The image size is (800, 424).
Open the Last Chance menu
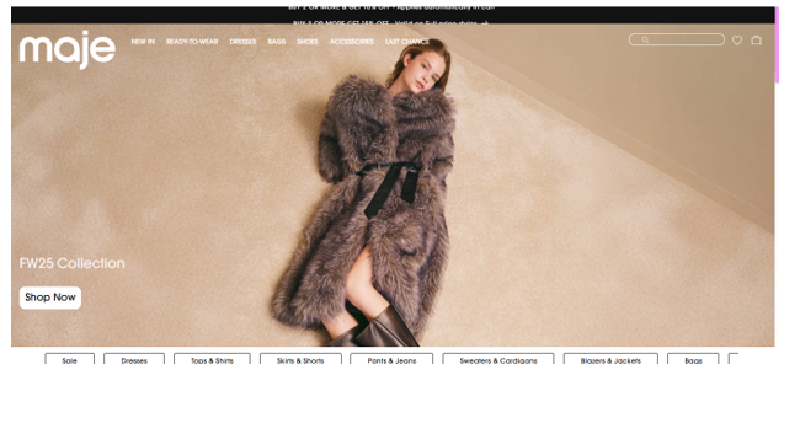[x=406, y=42]
